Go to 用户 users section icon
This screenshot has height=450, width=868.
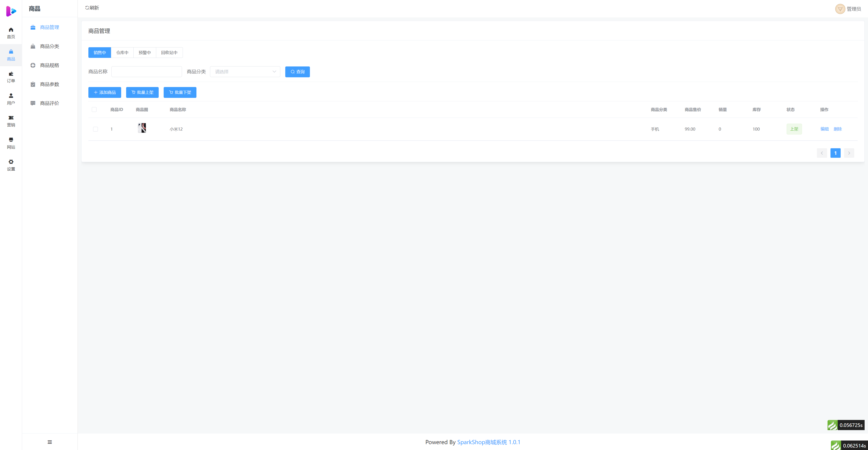point(11,96)
